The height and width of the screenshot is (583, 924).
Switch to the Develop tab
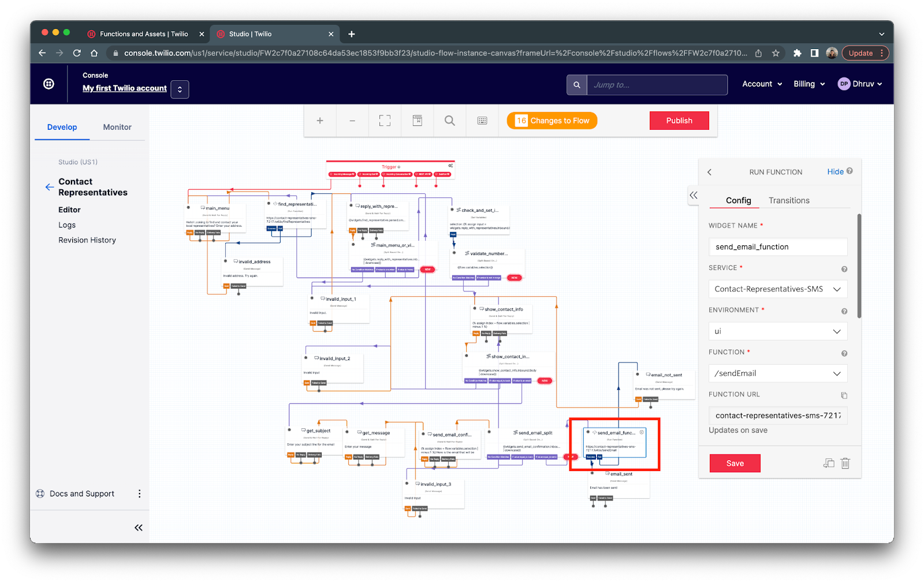click(x=62, y=127)
